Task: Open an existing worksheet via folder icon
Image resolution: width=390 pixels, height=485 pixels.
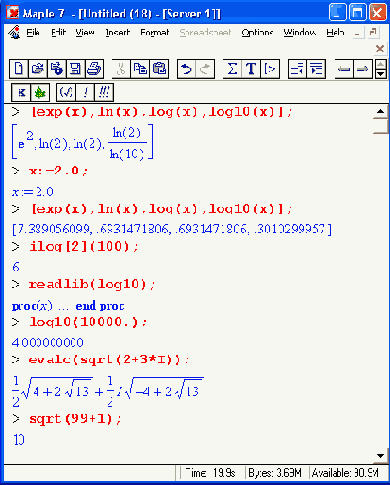Action: coord(38,69)
